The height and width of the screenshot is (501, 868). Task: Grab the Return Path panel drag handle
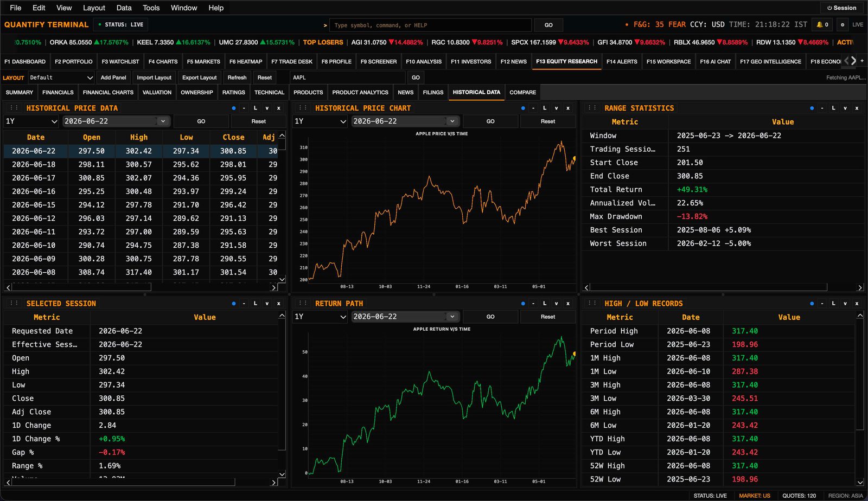click(303, 303)
